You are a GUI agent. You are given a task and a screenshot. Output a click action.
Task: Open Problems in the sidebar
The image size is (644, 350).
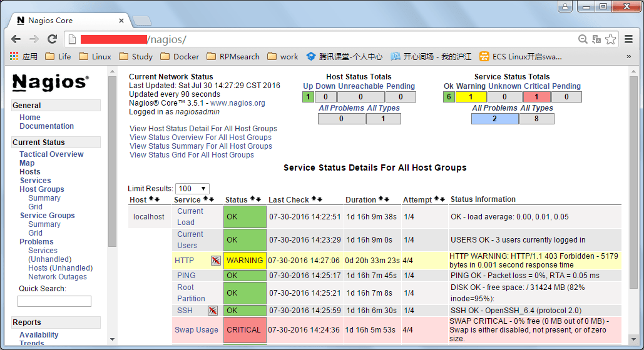(x=36, y=242)
